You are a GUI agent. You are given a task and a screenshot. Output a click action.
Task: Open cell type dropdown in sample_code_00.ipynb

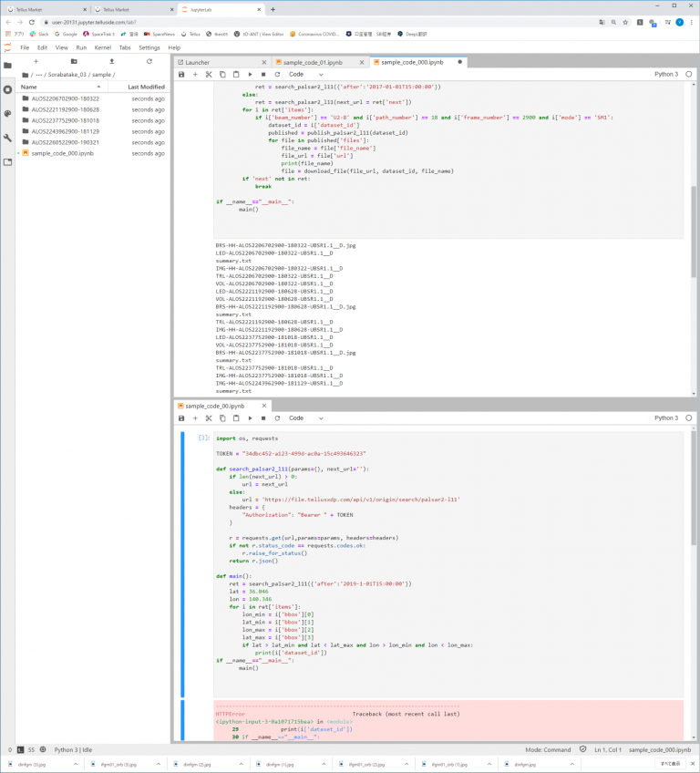point(305,418)
